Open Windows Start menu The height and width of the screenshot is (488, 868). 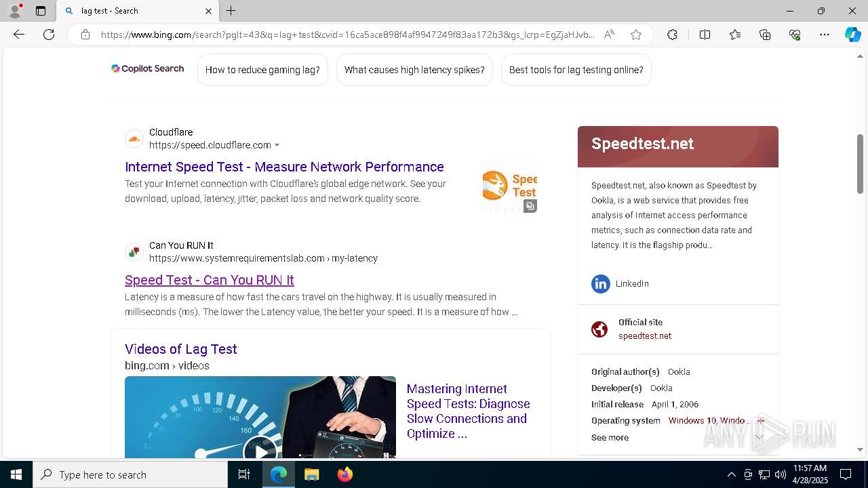[16, 474]
